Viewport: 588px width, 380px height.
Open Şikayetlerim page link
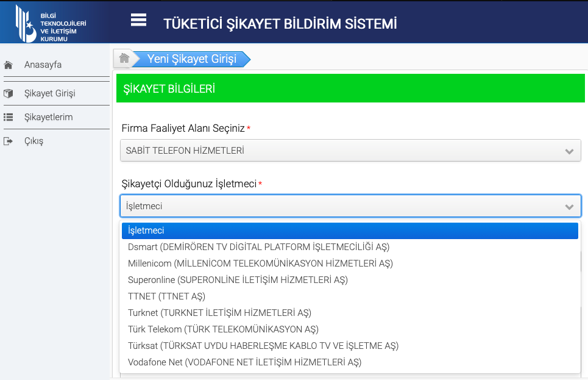(49, 117)
